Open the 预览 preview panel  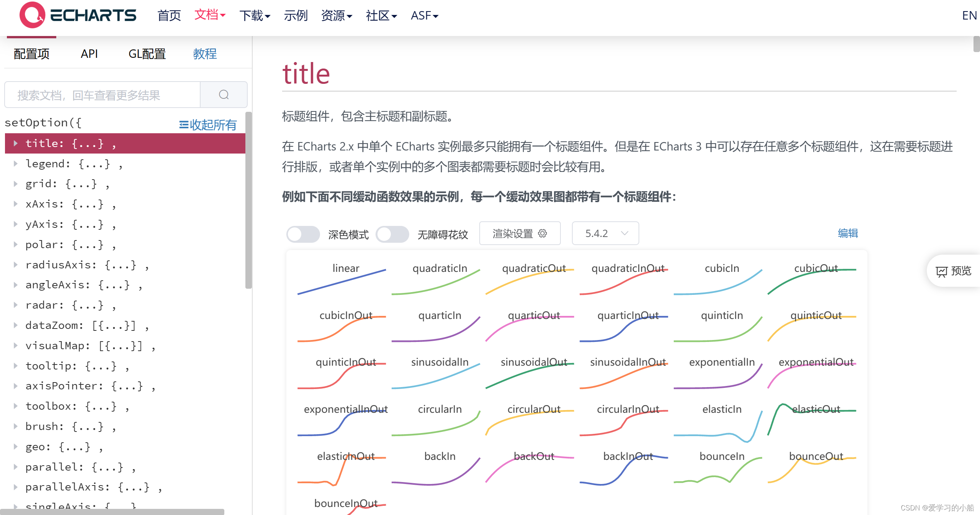954,271
